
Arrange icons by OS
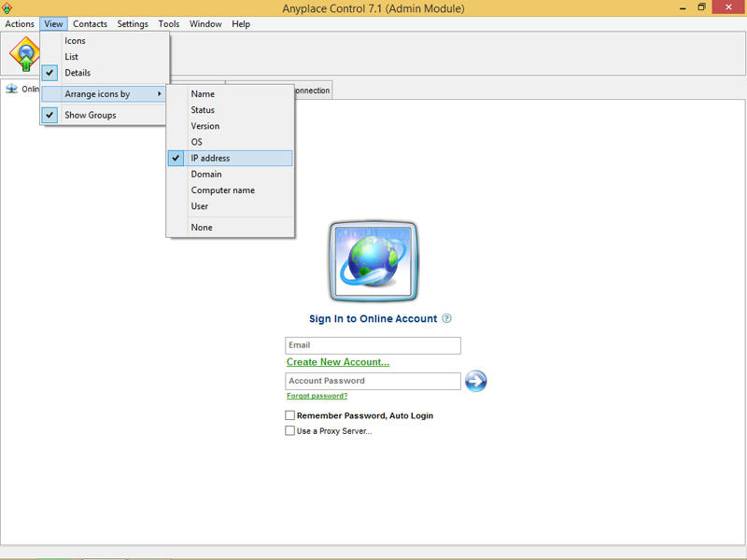pos(230,142)
